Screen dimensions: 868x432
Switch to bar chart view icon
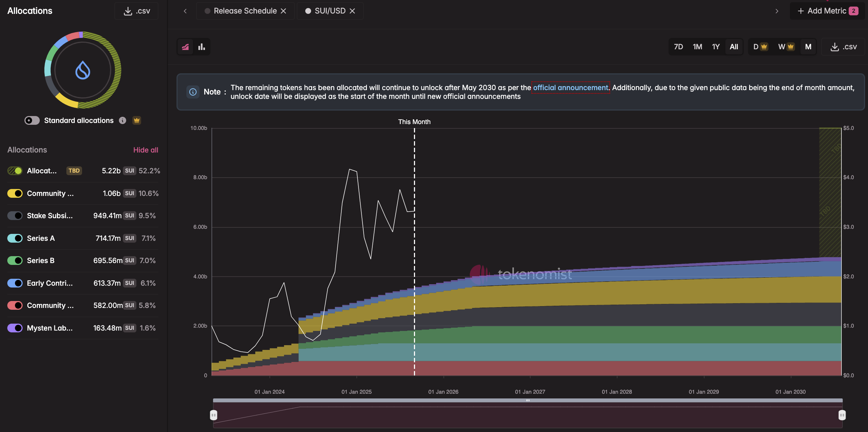click(x=202, y=47)
